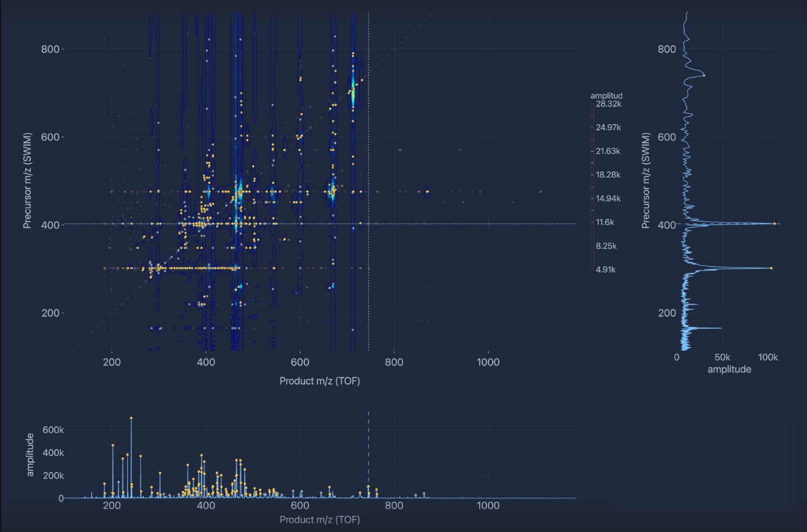
Task: Select the right profile's peak marker at 400
Action: click(774, 223)
